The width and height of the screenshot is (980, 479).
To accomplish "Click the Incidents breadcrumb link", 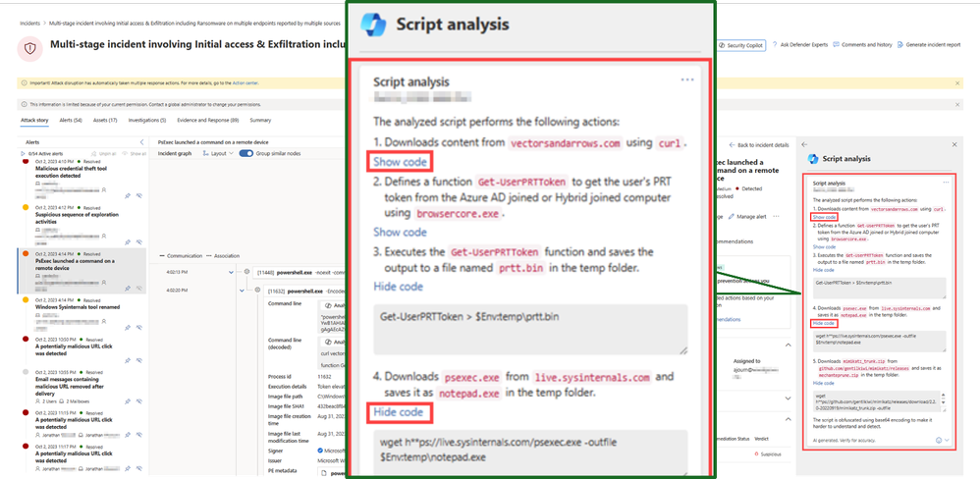I will [x=29, y=23].
